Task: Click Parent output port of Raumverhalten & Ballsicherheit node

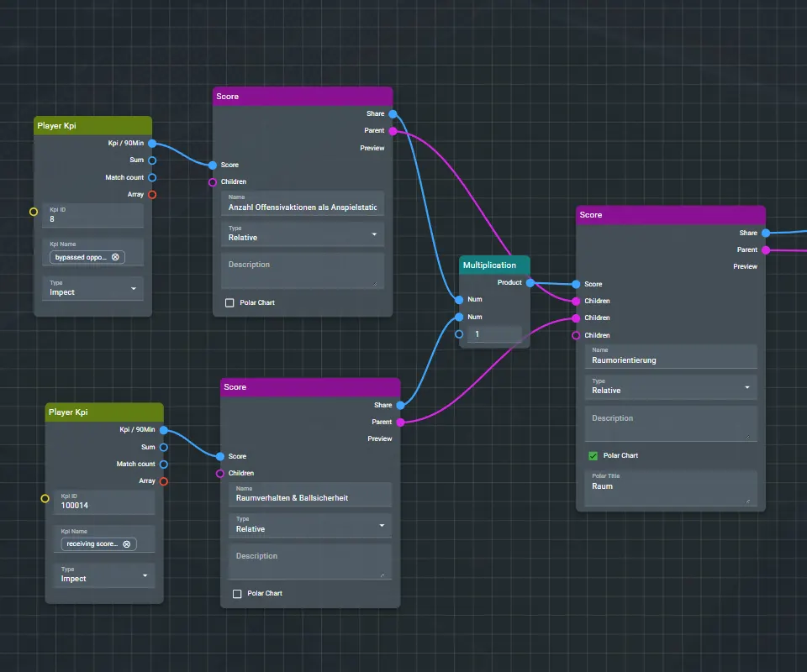Action: click(400, 423)
